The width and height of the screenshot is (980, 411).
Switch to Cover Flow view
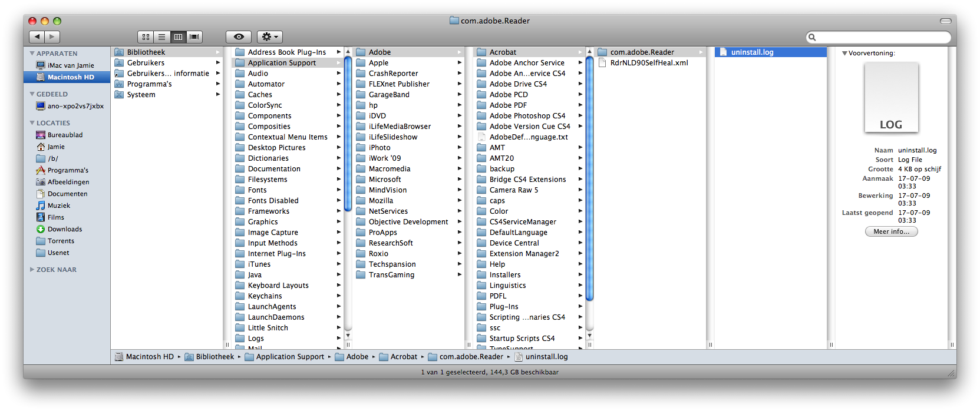pos(194,37)
